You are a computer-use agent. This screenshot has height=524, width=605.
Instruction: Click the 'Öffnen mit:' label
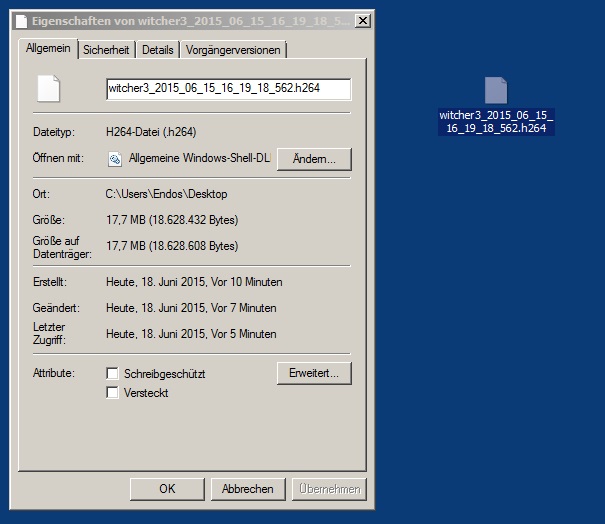click(x=58, y=158)
